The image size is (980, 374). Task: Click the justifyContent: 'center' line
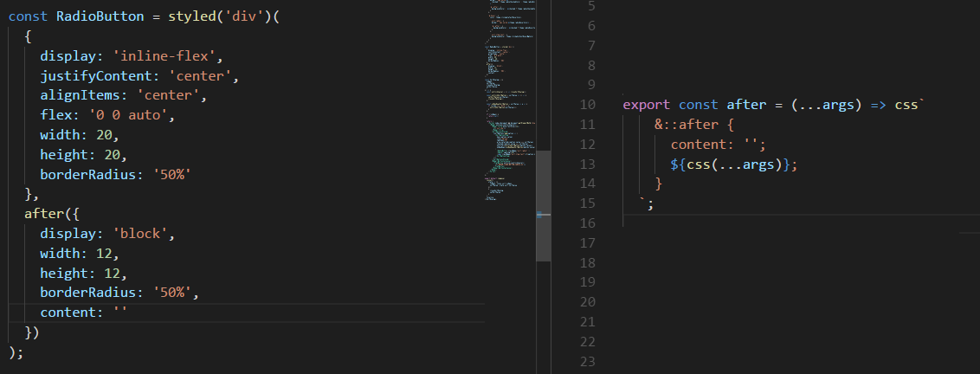pos(140,76)
